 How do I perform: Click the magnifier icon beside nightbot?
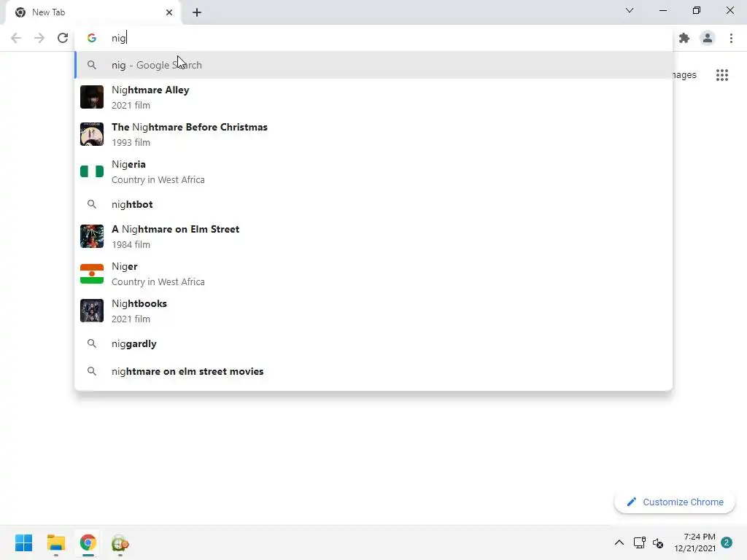coord(92,204)
